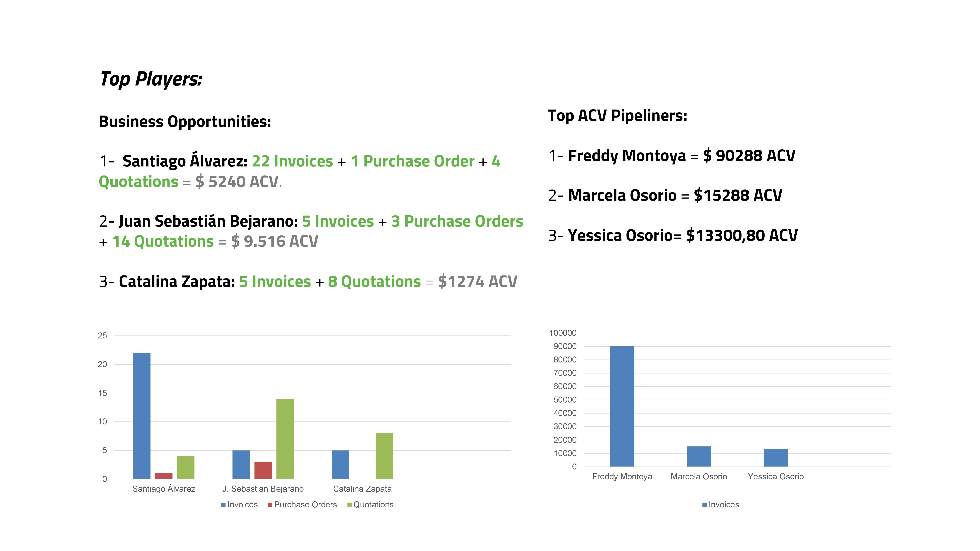Click the '$15288 ACV' value
This screenshot has height=551, width=980.
point(738,196)
